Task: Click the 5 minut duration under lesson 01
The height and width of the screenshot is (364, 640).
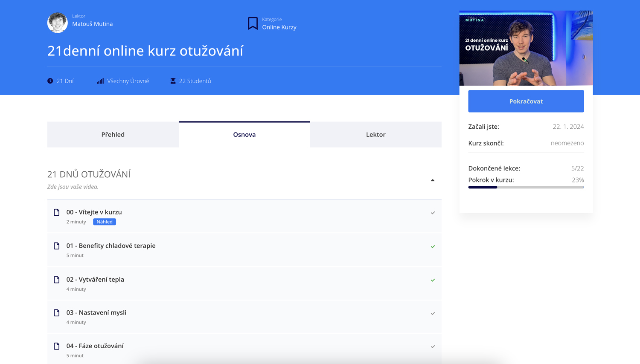Action: click(75, 255)
